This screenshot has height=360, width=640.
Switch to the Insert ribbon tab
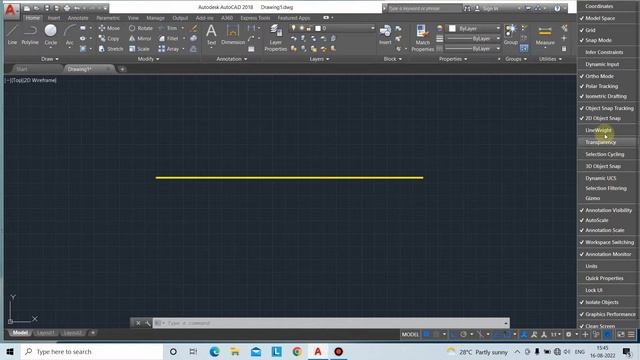(53, 18)
